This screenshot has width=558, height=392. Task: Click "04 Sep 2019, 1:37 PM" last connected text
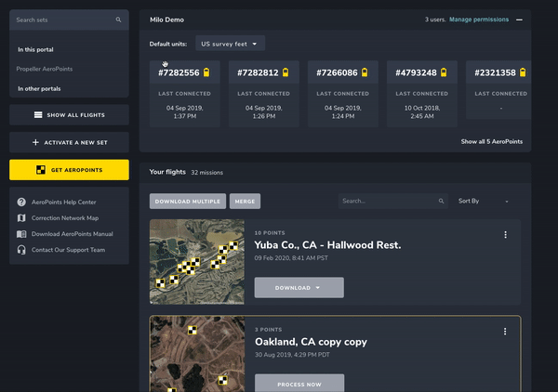(185, 112)
